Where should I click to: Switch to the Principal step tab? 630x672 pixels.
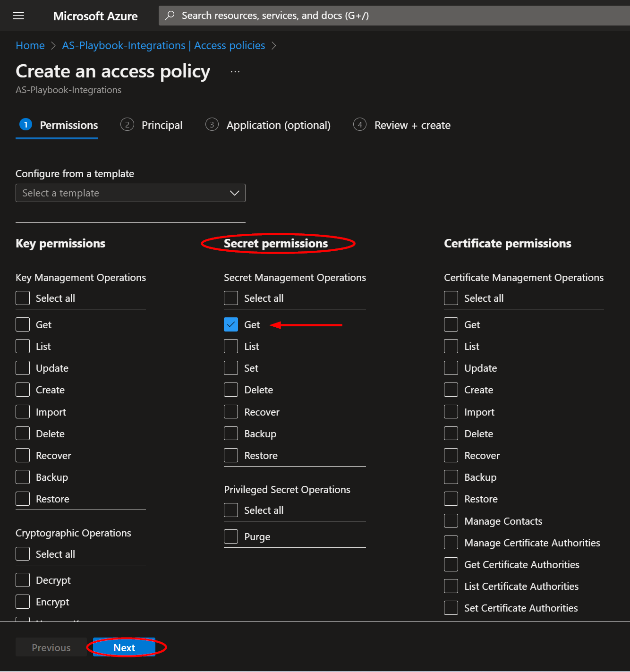(151, 125)
